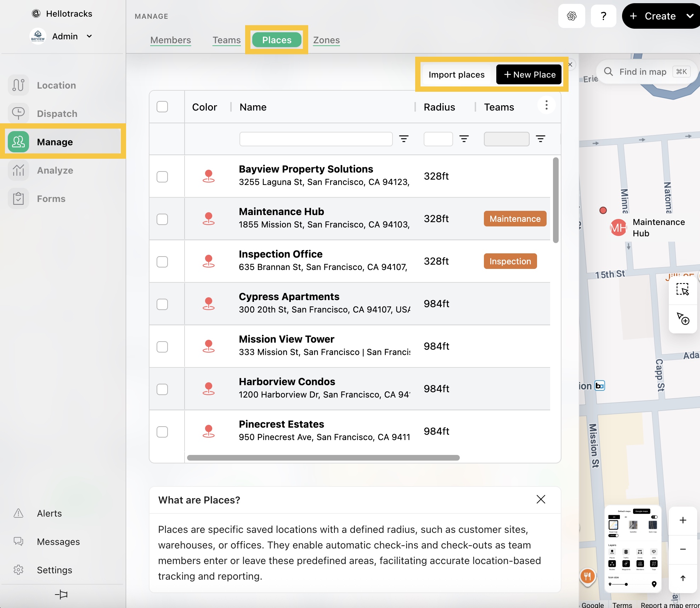Open the help question mark button
The height and width of the screenshot is (608, 700).
604,16
